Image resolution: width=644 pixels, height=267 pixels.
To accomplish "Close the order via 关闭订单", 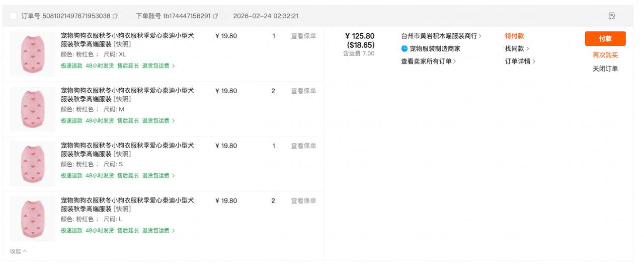I will (605, 69).
